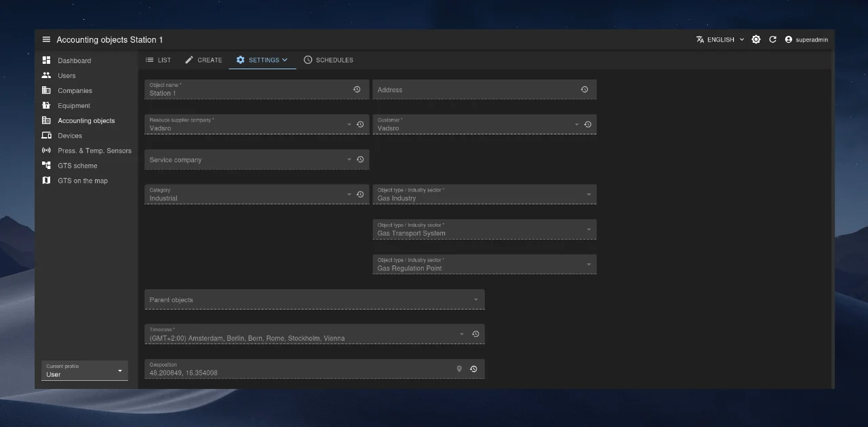Open the superadmin account menu
The width and height of the screenshot is (868, 427).
[806, 40]
